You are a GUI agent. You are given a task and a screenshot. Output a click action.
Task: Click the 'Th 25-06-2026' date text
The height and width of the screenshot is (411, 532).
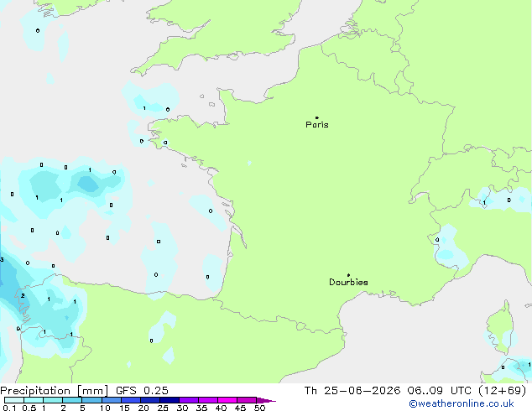pyautogui.click(x=352, y=391)
